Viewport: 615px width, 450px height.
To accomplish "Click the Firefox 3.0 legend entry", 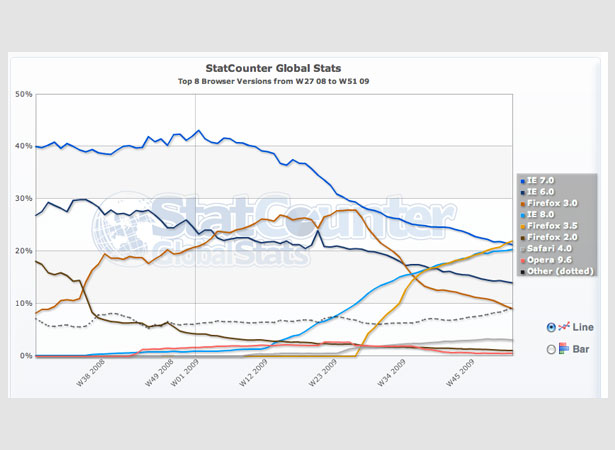I will [x=549, y=203].
